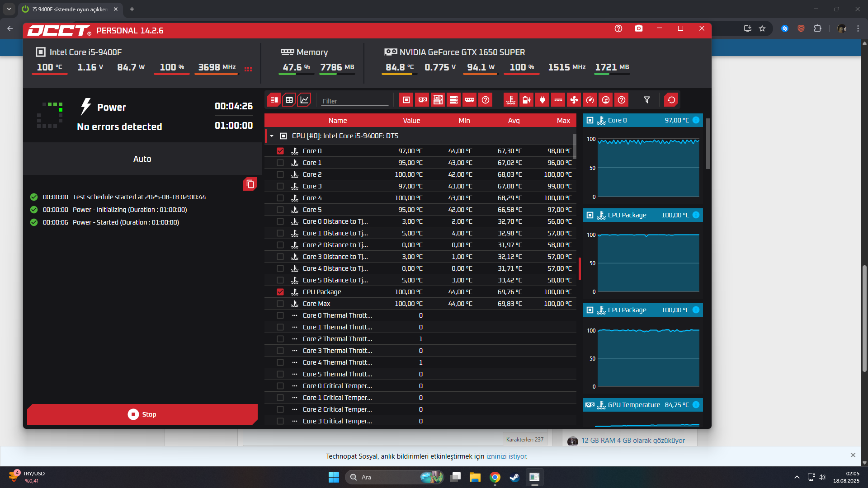This screenshot has width=868, height=488.
Task: Switch to graph view icon
Action: pos(304,100)
